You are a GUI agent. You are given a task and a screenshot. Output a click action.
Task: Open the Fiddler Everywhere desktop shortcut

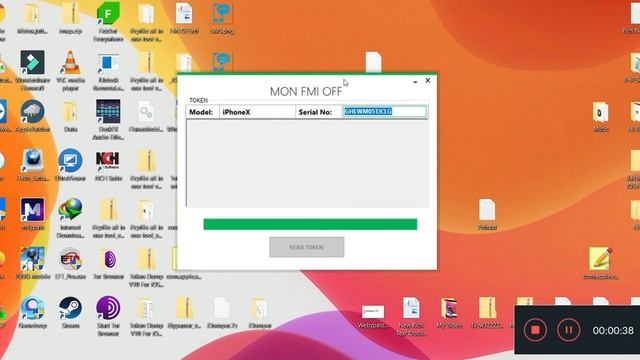click(108, 22)
